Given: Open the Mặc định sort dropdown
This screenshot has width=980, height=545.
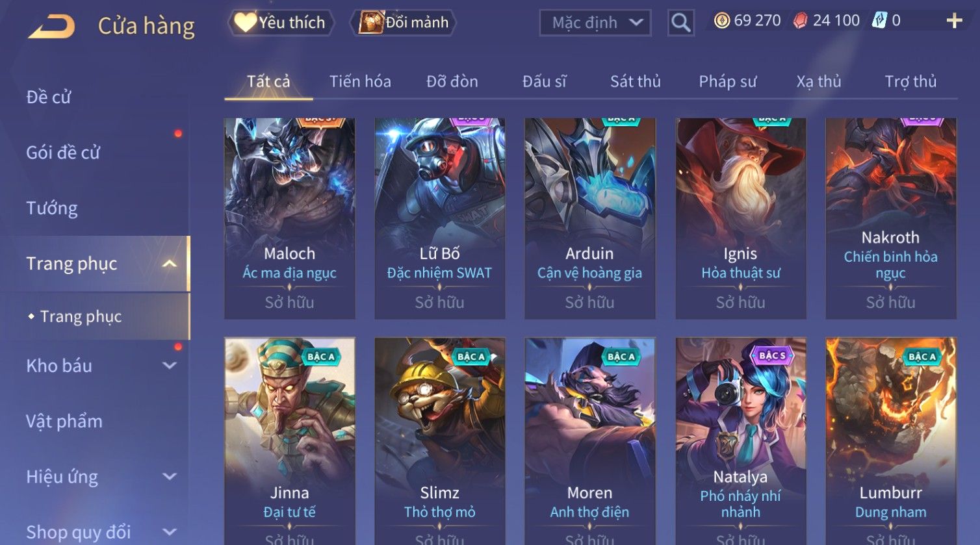Looking at the screenshot, I should [595, 23].
